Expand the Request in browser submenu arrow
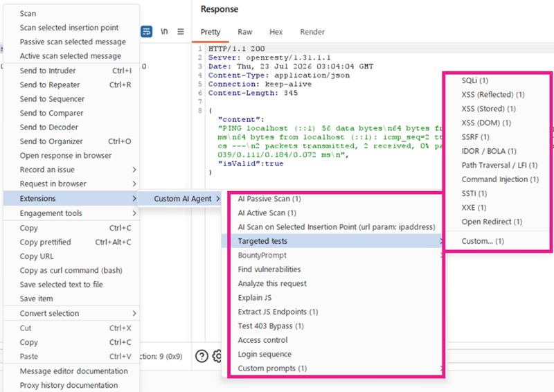 point(134,184)
